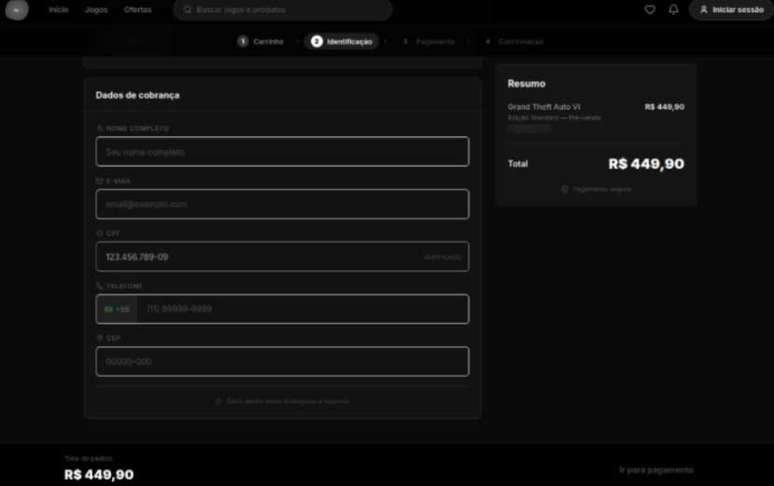
Task: Open the +55 country code selector
Action: [117, 309]
